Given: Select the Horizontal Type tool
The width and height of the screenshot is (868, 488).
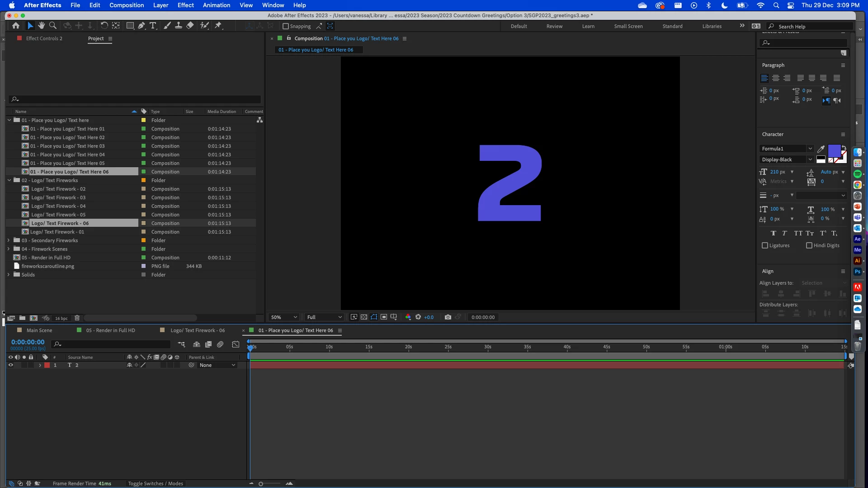Looking at the screenshot, I should point(153,26).
